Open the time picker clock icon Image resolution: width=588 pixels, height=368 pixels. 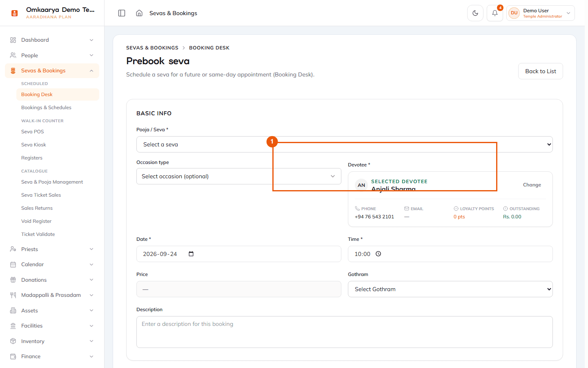pos(379,254)
